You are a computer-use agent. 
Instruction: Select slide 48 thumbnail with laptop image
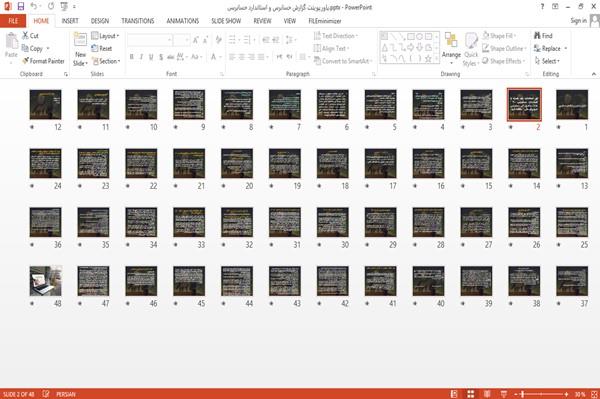point(46,281)
